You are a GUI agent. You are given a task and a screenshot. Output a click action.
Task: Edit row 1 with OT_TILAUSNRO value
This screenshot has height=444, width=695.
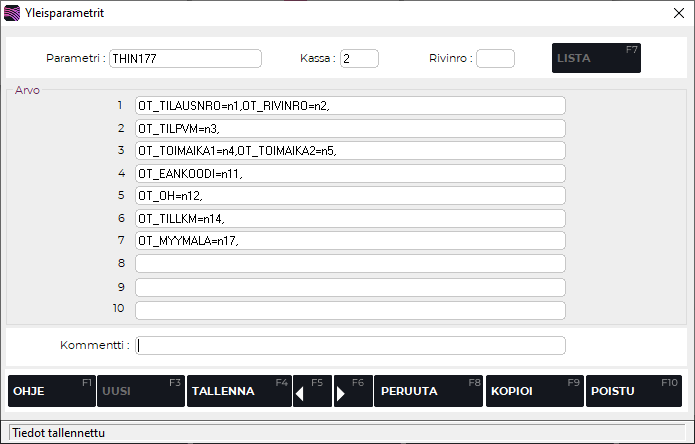[x=350, y=106]
